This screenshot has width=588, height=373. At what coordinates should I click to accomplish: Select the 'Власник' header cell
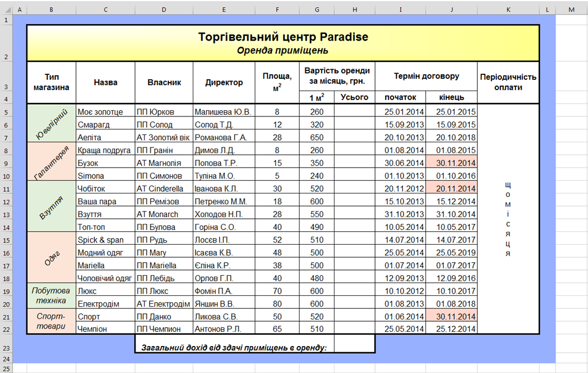(x=164, y=83)
